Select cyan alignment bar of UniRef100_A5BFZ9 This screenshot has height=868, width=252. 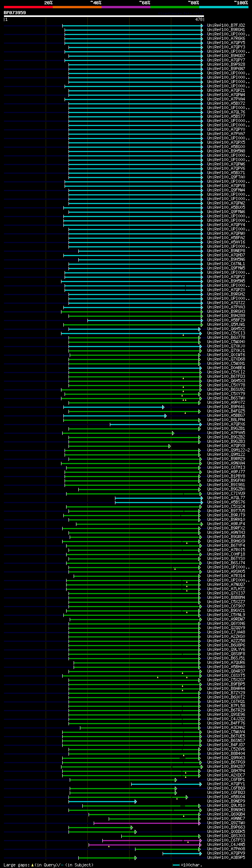pos(145,320)
